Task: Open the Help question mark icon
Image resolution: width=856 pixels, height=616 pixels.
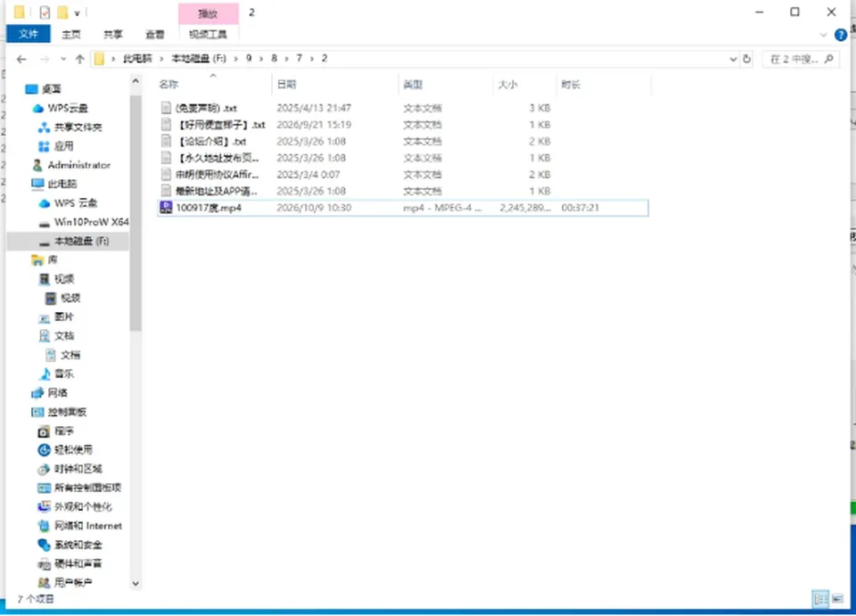Action: click(x=841, y=35)
